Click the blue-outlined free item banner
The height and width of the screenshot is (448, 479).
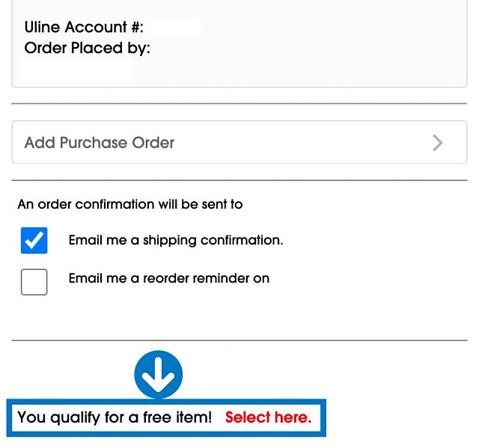166,417
